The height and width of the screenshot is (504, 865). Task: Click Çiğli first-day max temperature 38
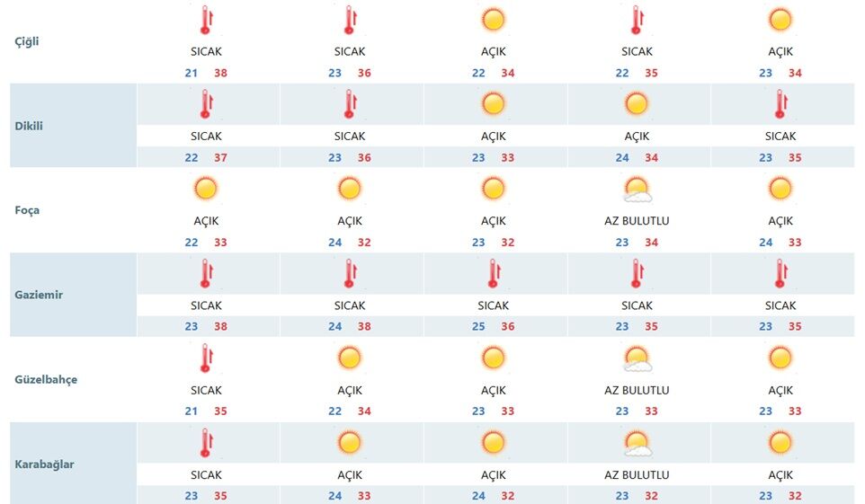pos(220,73)
